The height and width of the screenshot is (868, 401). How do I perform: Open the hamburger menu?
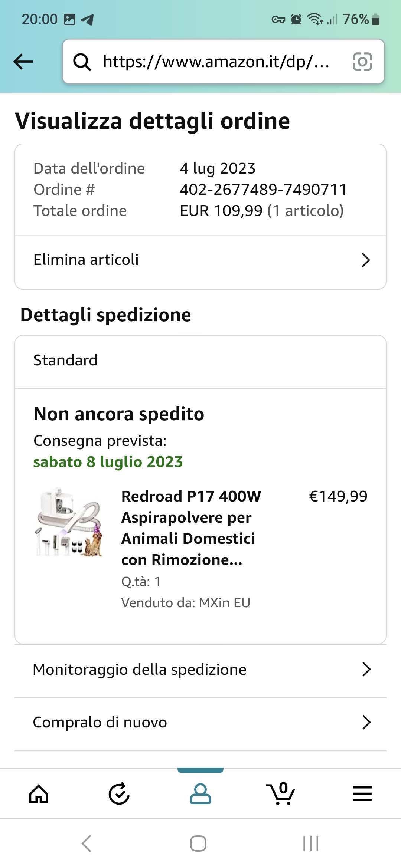(x=362, y=794)
